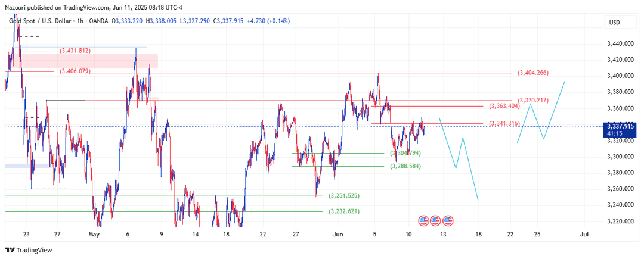Image resolution: width=644 pixels, height=259 pixels.
Task: Click the 25 date label on the time axis
Action: coord(537,235)
